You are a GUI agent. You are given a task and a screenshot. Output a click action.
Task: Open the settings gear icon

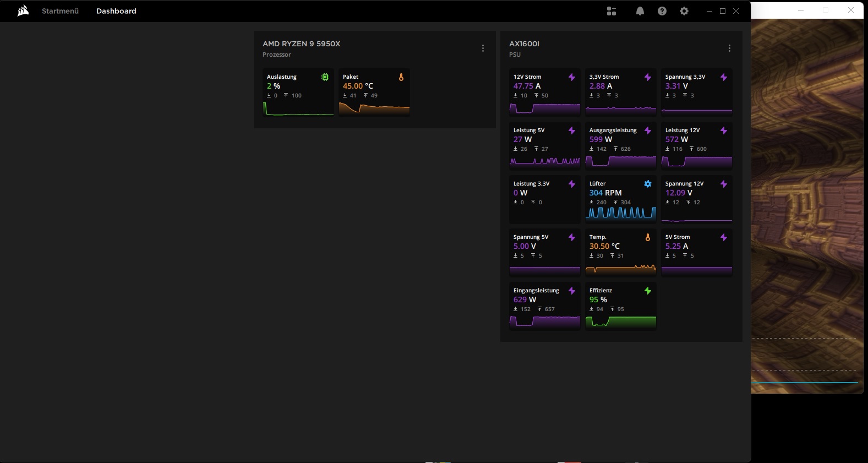684,11
